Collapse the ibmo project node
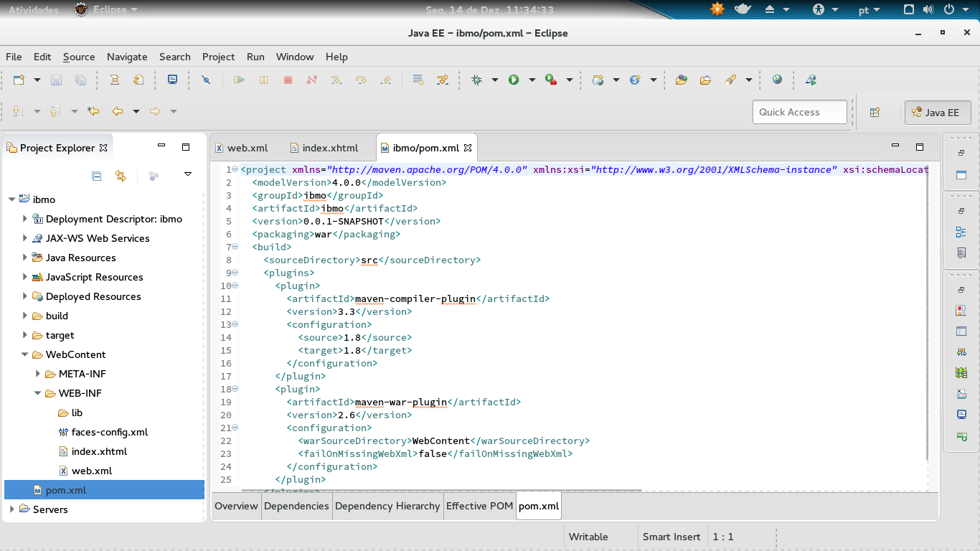Image resolution: width=980 pixels, height=551 pixels. coord(11,199)
